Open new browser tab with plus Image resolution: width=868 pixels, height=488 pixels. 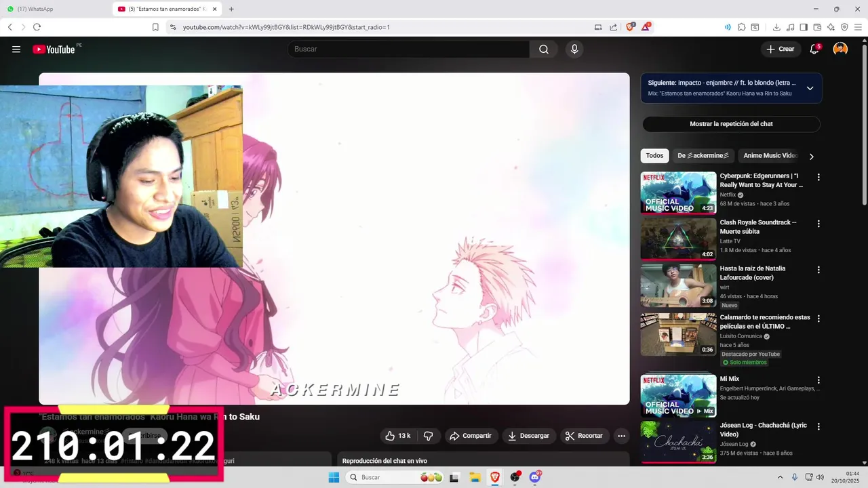[x=231, y=9]
